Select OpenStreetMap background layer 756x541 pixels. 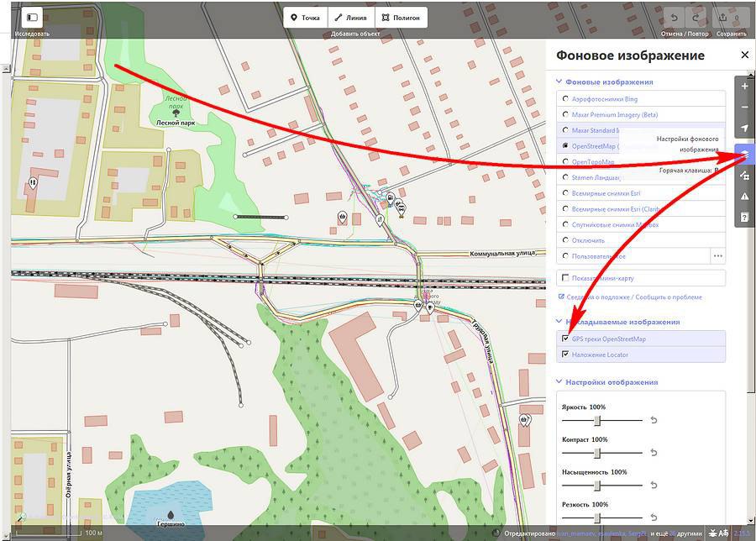(641, 146)
